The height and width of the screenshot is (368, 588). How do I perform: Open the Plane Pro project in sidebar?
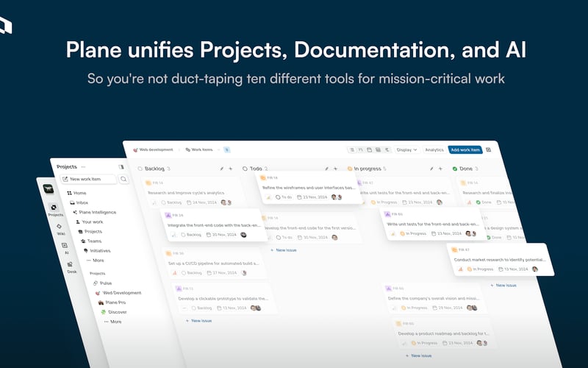pyautogui.click(x=112, y=302)
